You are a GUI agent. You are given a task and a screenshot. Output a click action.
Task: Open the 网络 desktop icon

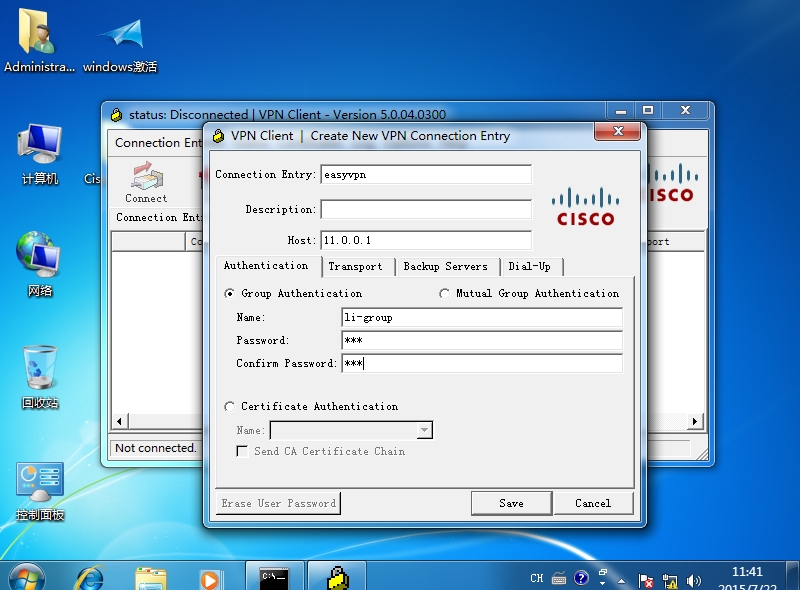click(x=39, y=264)
